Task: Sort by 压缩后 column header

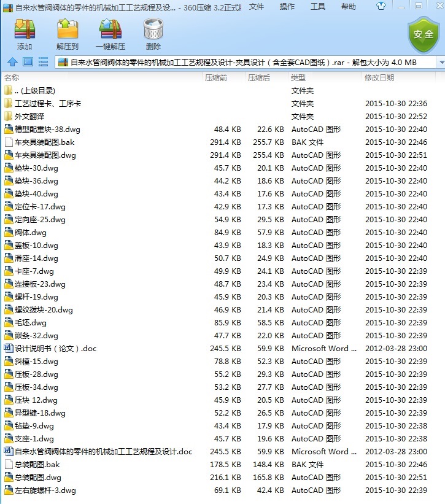Action: tap(259, 77)
